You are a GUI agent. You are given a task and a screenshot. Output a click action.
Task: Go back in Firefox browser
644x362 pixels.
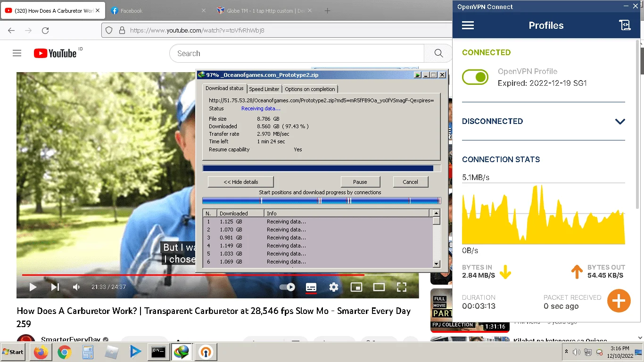click(11, 30)
